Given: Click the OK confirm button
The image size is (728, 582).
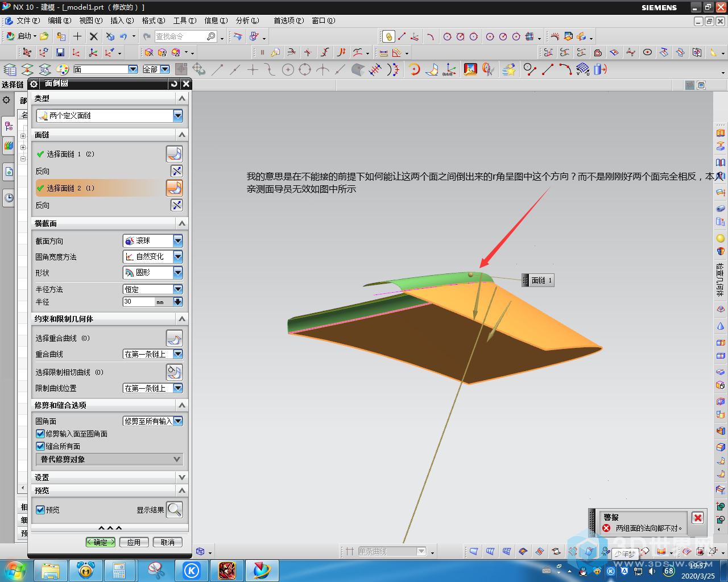Looking at the screenshot, I should click(101, 542).
